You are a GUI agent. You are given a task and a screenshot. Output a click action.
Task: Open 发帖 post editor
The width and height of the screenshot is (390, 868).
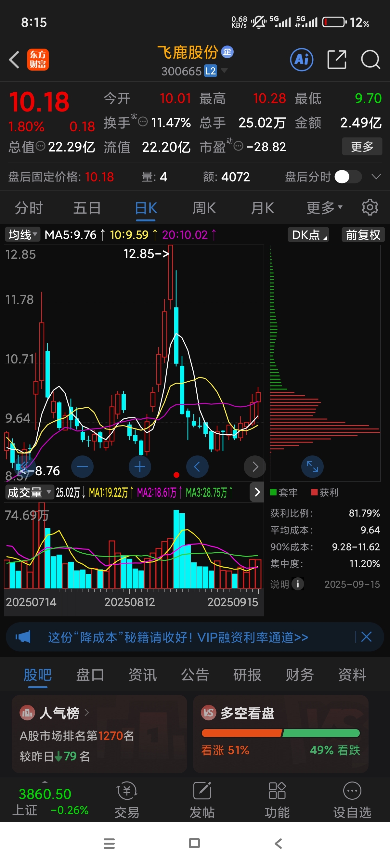(202, 800)
